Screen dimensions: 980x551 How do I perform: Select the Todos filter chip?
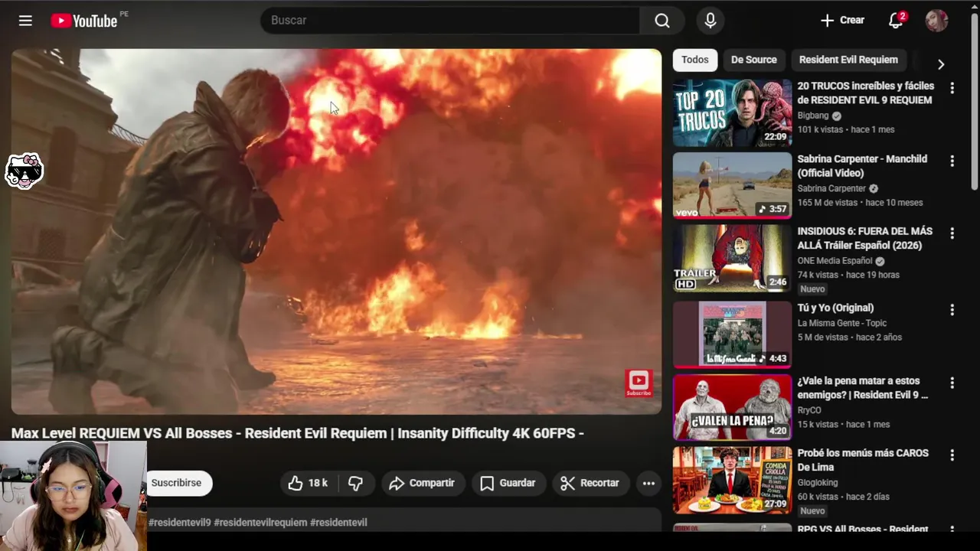(x=695, y=60)
